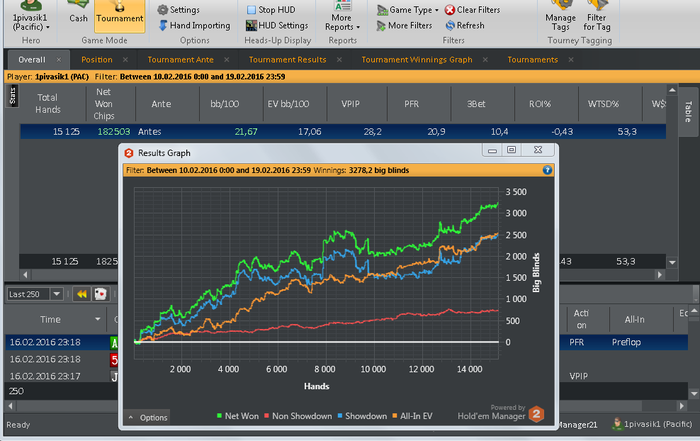Close the Tournaments tab
Screen dimensions: 700x441
(571, 60)
